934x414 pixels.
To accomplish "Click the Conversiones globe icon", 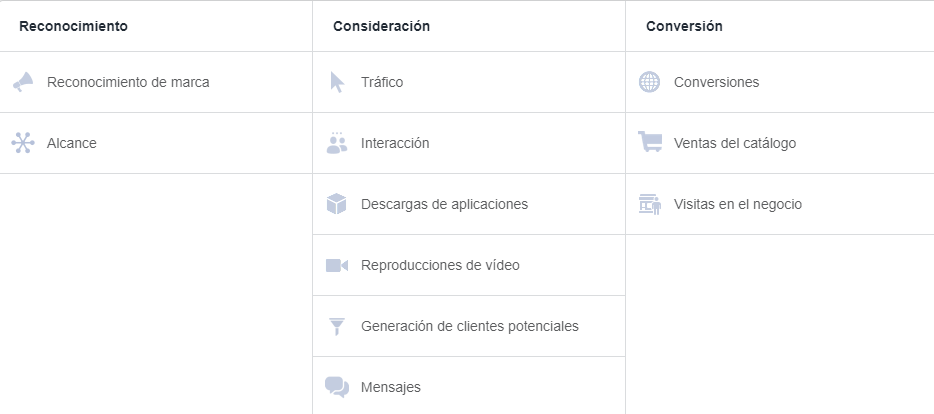I will (x=650, y=82).
